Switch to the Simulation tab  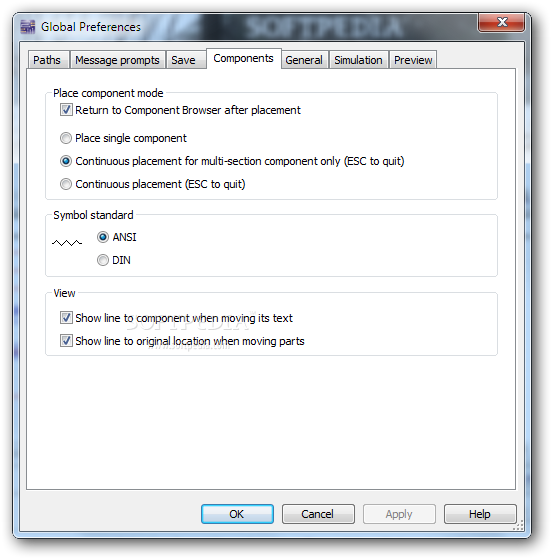(358, 60)
